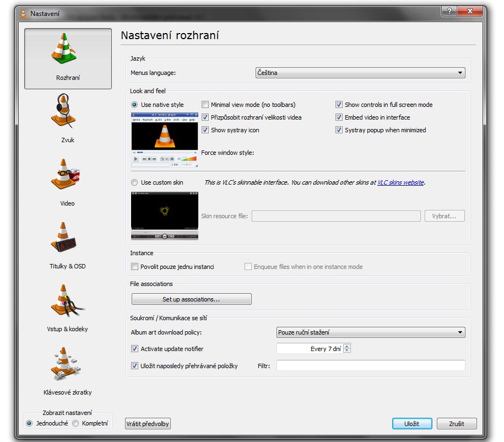Select Jednoduché settings view radio button
The width and height of the screenshot is (504, 442).
point(29,423)
